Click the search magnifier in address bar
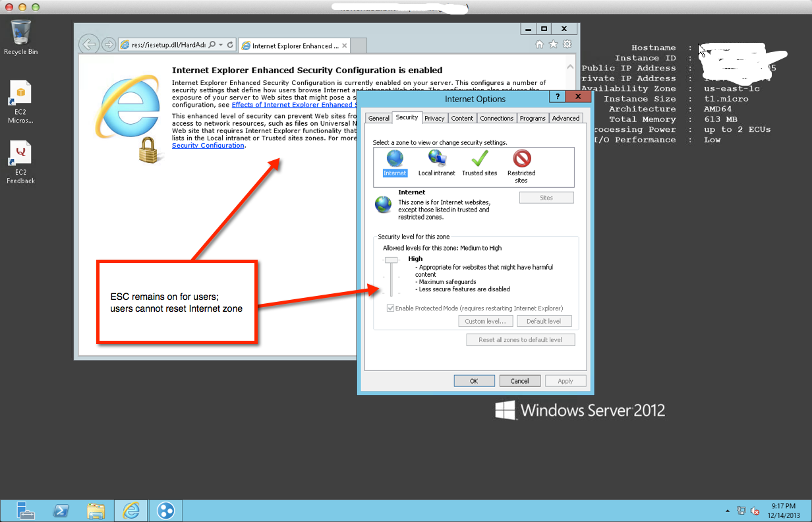Screen dimensions: 812x522 [x=212, y=45]
